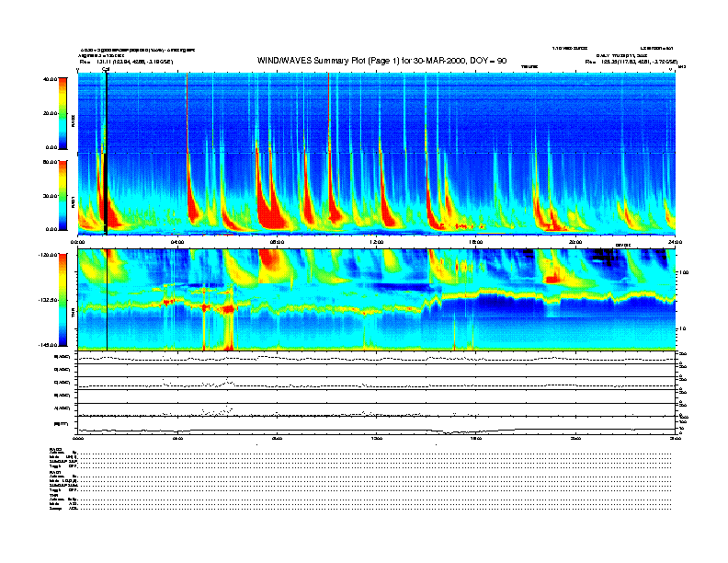This screenshot has height=563, width=728.
Task: Click the black calibration line in RAD1 panel
Action: tap(106, 194)
